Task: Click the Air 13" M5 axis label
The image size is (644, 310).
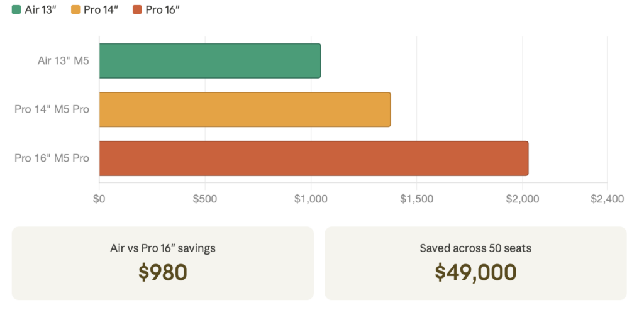Action: [x=64, y=61]
